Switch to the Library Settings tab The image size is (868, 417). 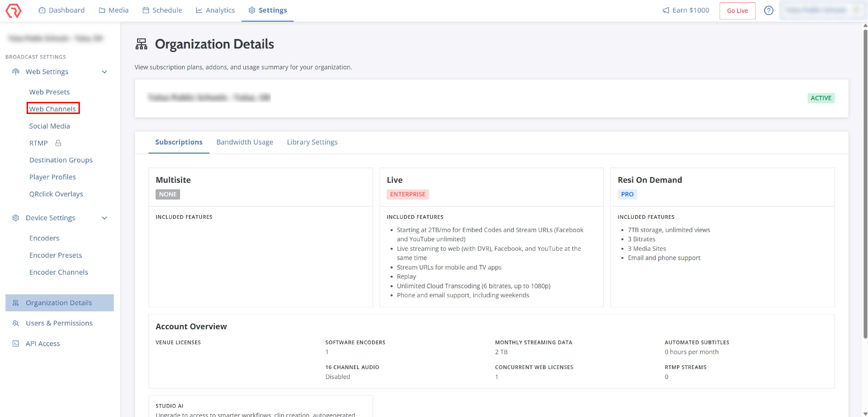pyautogui.click(x=312, y=142)
